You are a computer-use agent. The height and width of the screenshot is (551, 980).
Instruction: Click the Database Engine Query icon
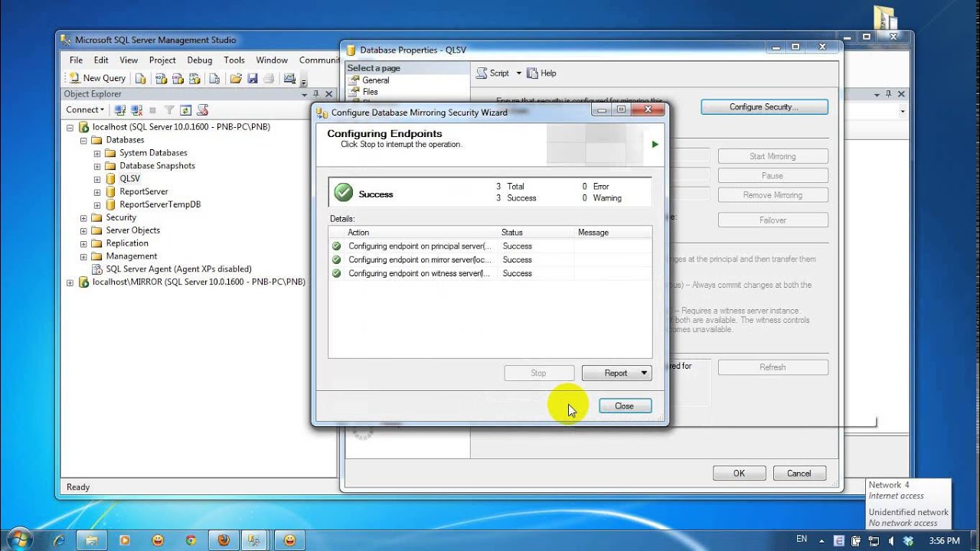(x=140, y=78)
